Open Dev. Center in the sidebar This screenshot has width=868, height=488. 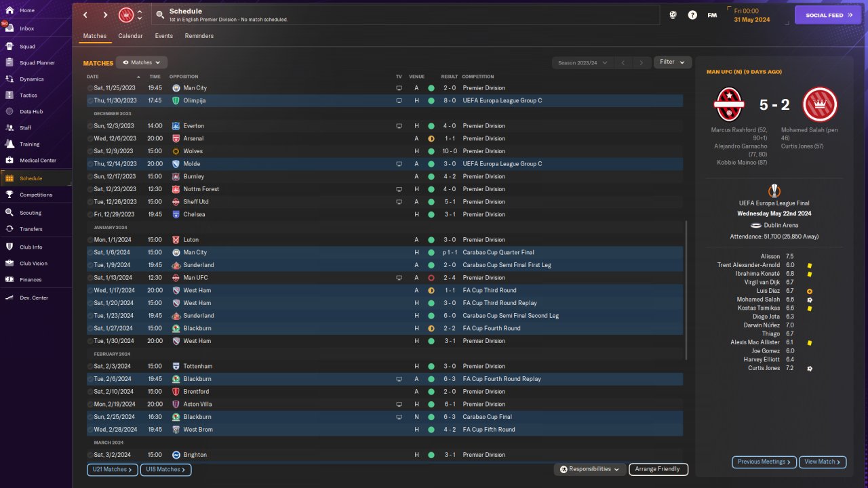[x=35, y=298]
